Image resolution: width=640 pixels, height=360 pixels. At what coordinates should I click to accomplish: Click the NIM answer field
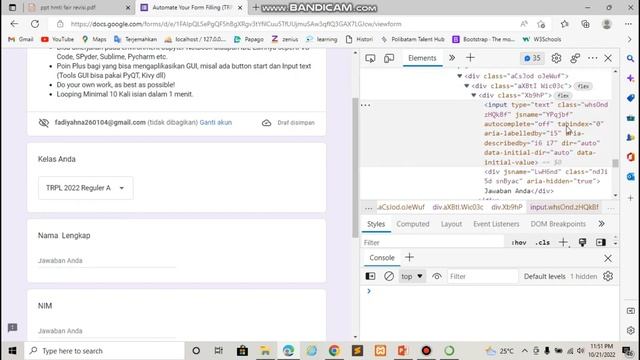coord(107,331)
